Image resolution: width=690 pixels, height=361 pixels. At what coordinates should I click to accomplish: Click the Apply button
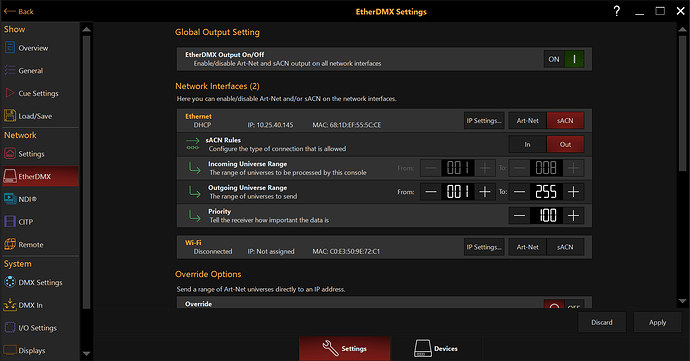[657, 322]
